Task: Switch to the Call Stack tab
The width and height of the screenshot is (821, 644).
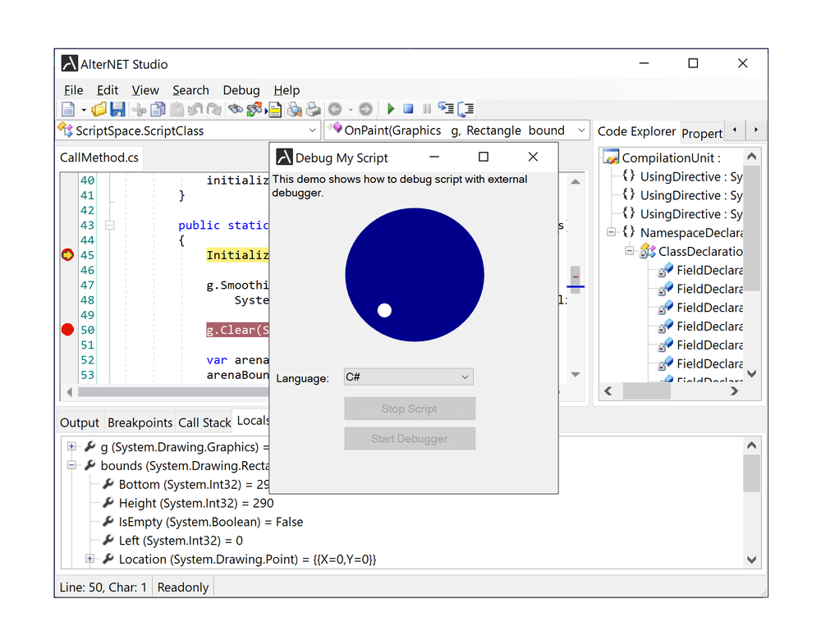Action: 204,422
